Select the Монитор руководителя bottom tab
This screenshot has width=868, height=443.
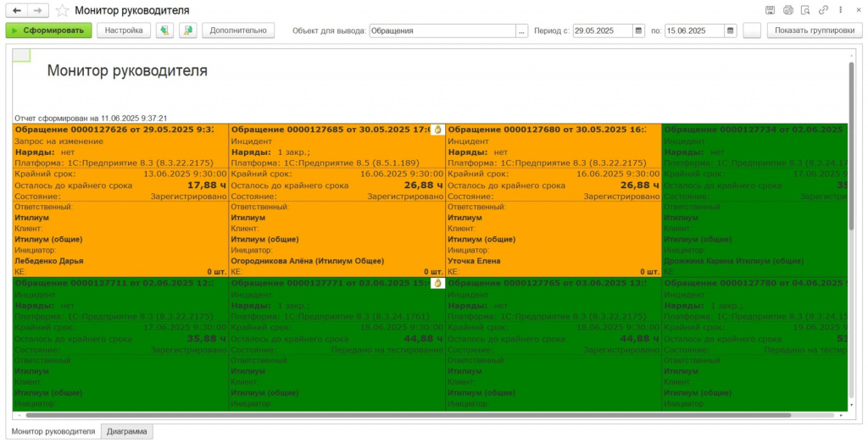point(53,431)
